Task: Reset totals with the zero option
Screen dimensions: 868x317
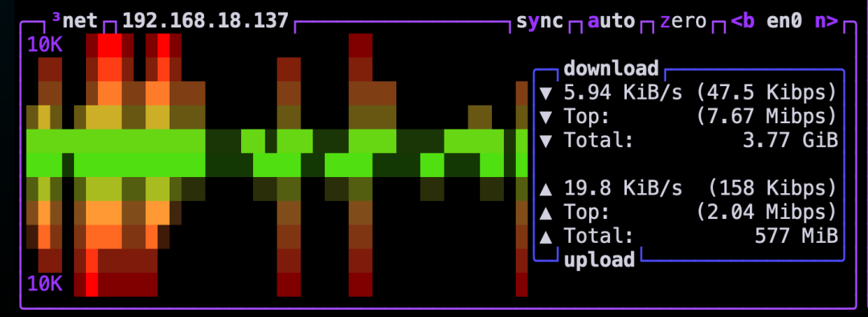Action: pos(682,22)
